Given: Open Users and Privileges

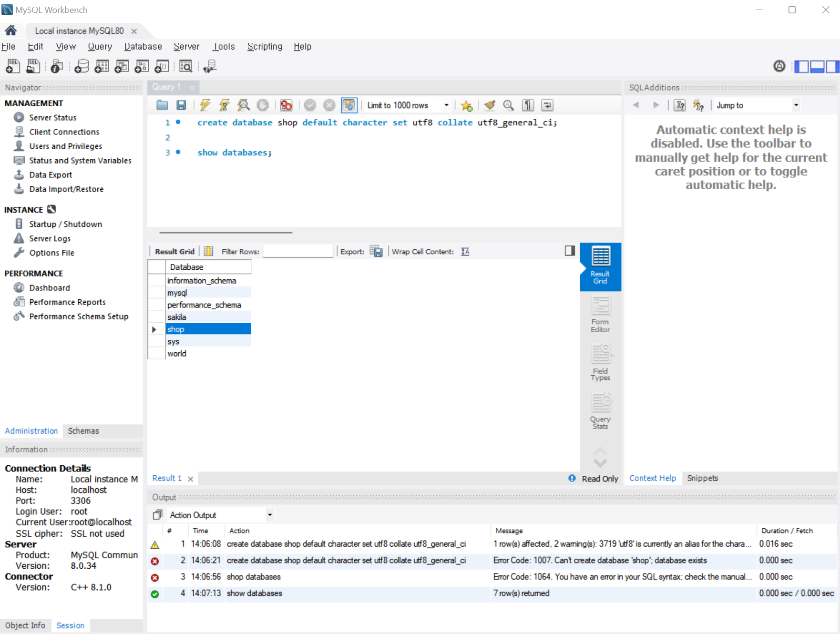Looking at the screenshot, I should 65,146.
